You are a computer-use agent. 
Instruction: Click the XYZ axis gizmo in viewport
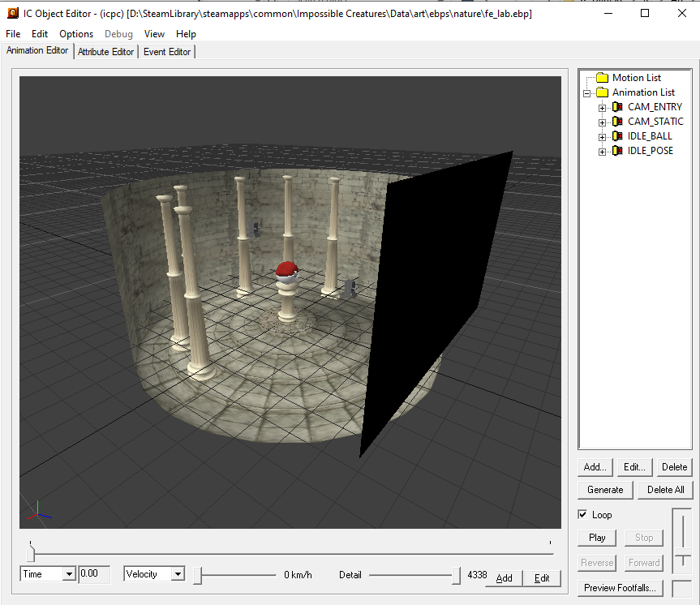click(x=39, y=512)
